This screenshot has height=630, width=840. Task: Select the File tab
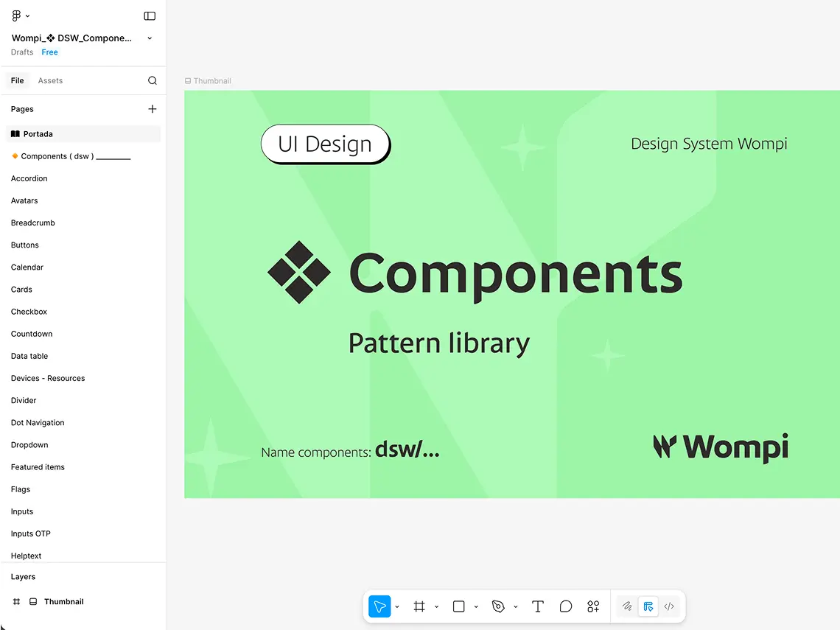[17, 80]
